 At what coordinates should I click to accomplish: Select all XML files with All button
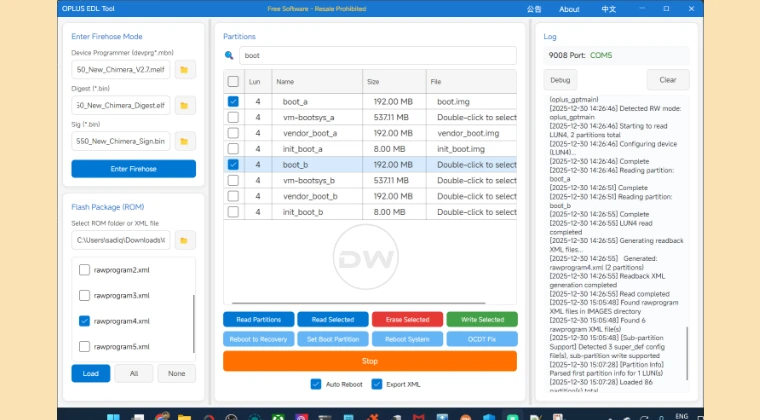point(134,373)
